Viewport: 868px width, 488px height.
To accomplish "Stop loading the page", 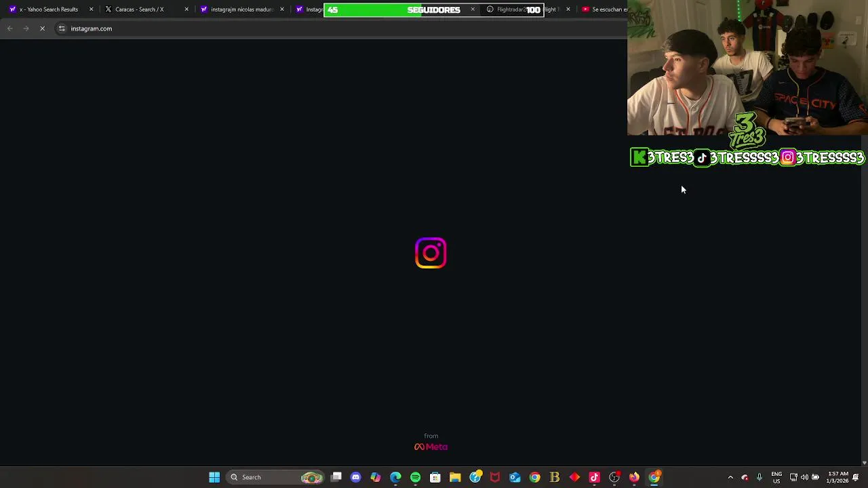I will click(x=42, y=28).
